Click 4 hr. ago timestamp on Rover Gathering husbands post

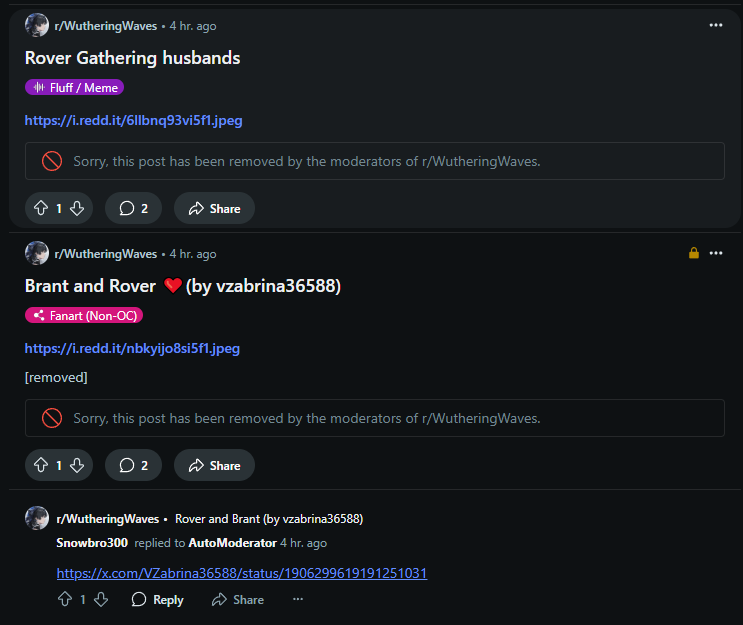click(193, 26)
